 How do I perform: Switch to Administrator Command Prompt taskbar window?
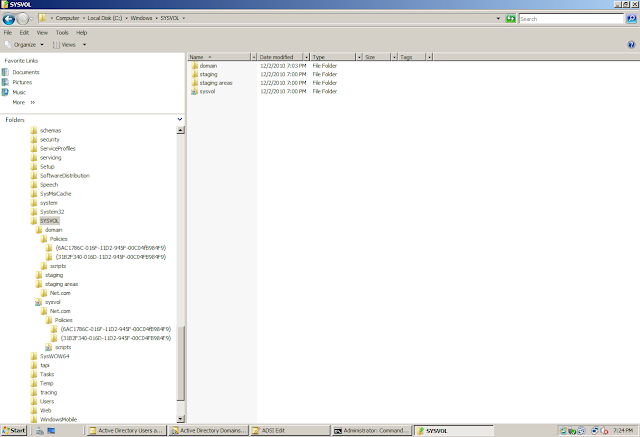pyautogui.click(x=372, y=430)
